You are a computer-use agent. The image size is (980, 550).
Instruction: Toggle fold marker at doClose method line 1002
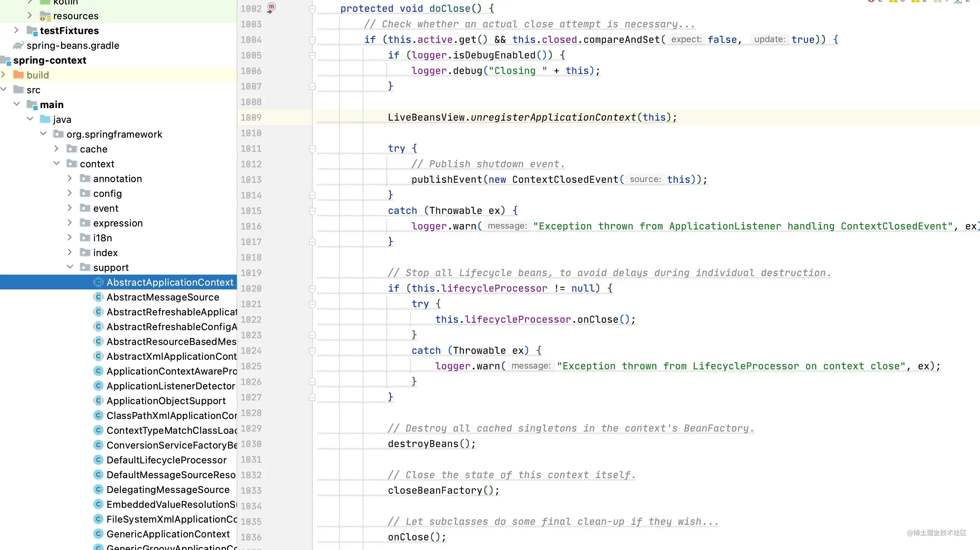312,9
